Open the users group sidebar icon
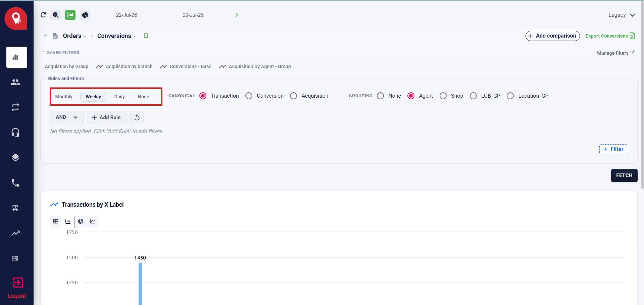 point(15,82)
